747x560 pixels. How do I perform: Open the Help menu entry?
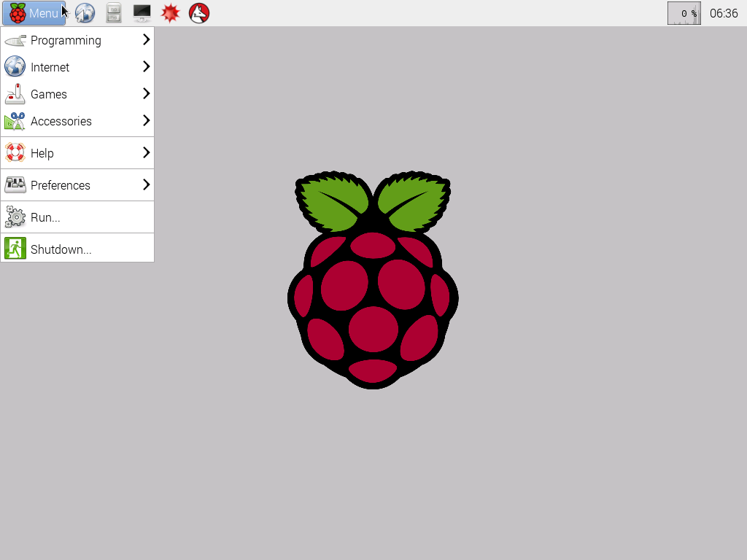(x=77, y=153)
